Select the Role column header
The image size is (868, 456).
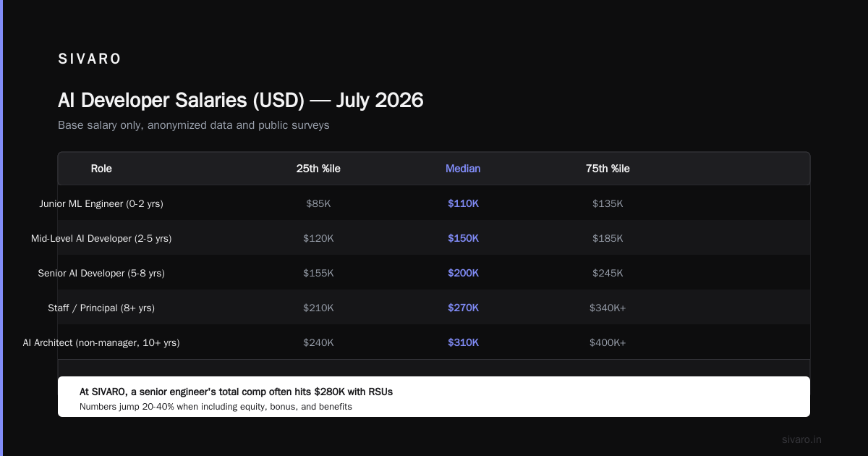(101, 169)
